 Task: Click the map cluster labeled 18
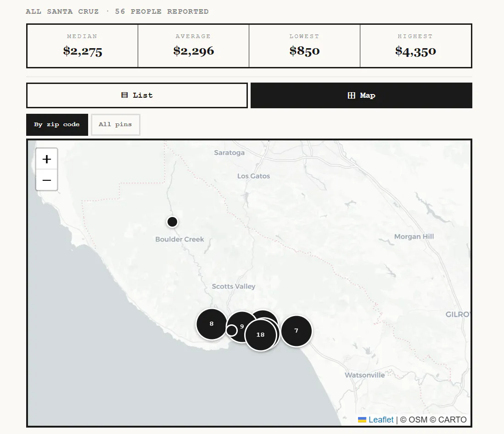coord(260,335)
